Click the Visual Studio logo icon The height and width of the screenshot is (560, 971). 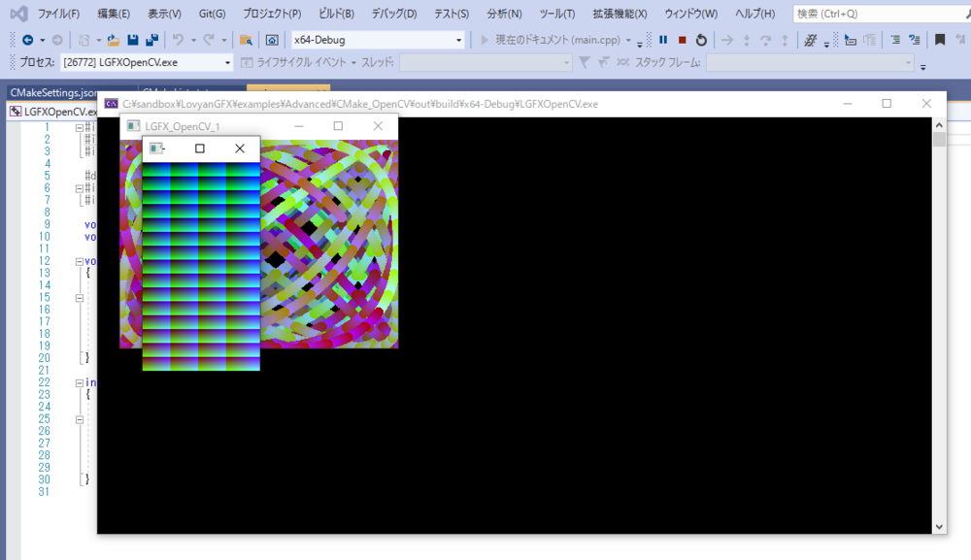(x=19, y=14)
